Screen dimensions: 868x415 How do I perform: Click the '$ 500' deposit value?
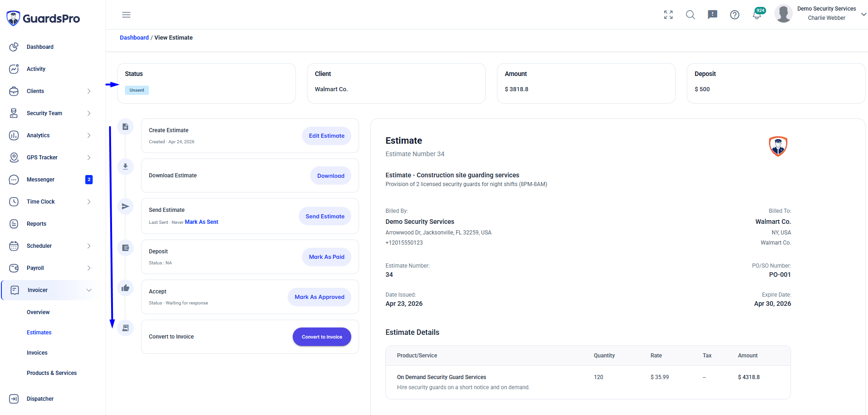pyautogui.click(x=702, y=89)
